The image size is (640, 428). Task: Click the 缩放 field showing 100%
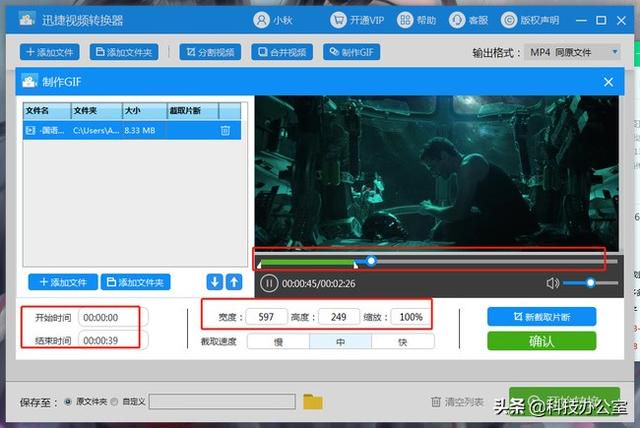[411, 317]
